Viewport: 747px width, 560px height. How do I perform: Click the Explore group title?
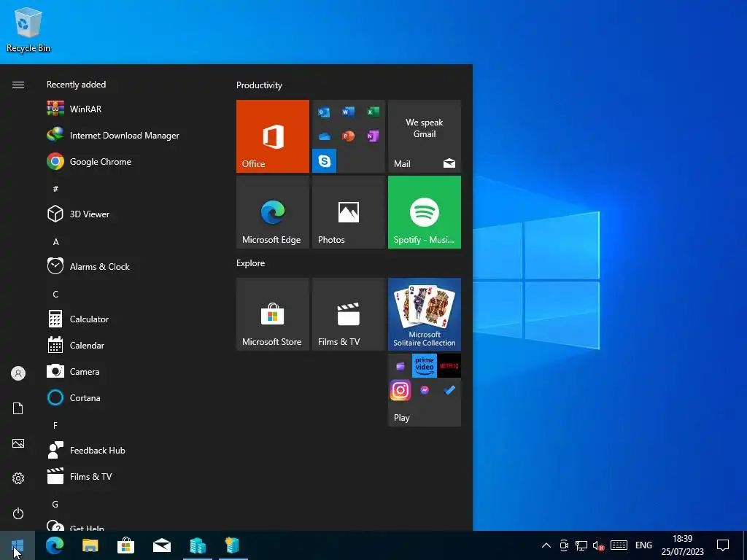point(251,263)
